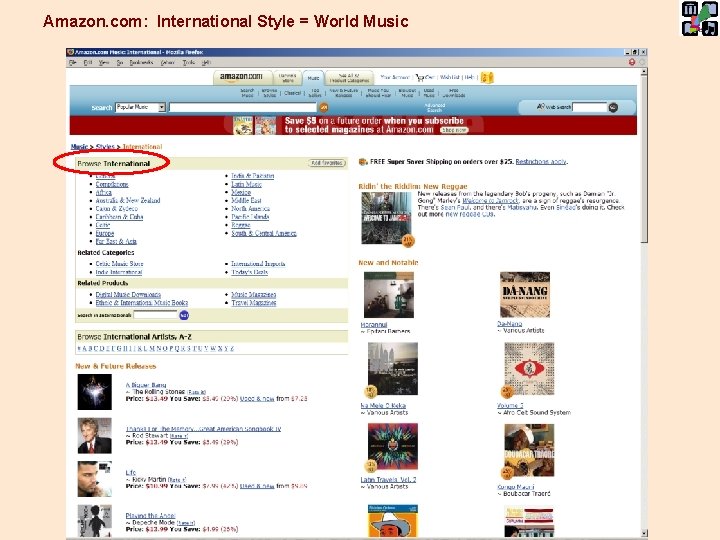Open the Far East & Asia link
Screen dimensions: 720x540
tap(116, 242)
